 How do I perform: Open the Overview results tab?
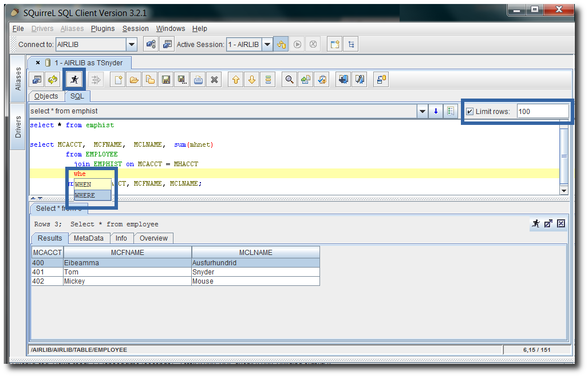click(153, 238)
